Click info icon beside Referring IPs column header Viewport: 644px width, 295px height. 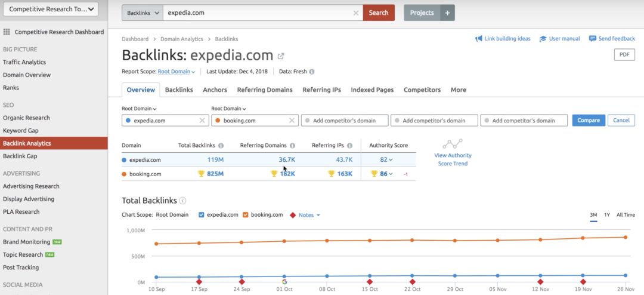[349, 145]
